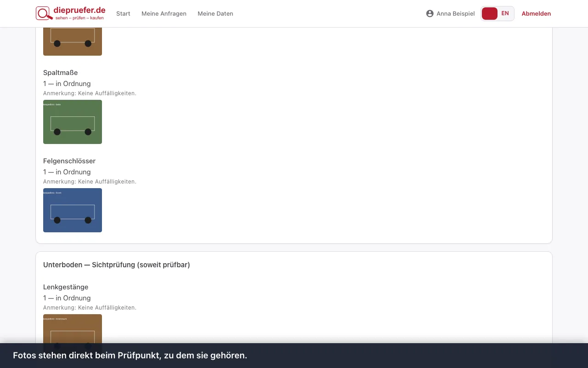588x368 pixels.
Task: Open the blue photo under Felgenschlösser
Action: pos(73,210)
